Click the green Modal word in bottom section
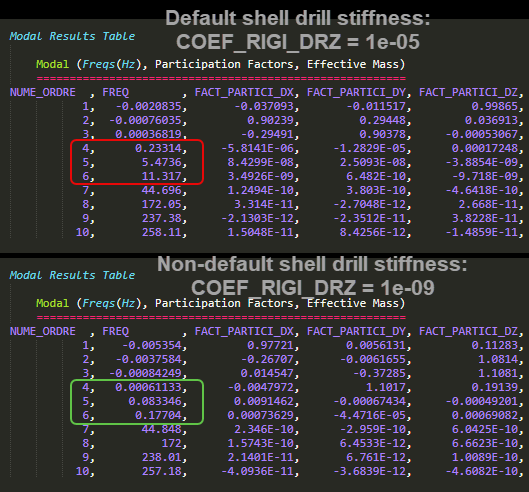The image size is (529, 492). pos(52,303)
